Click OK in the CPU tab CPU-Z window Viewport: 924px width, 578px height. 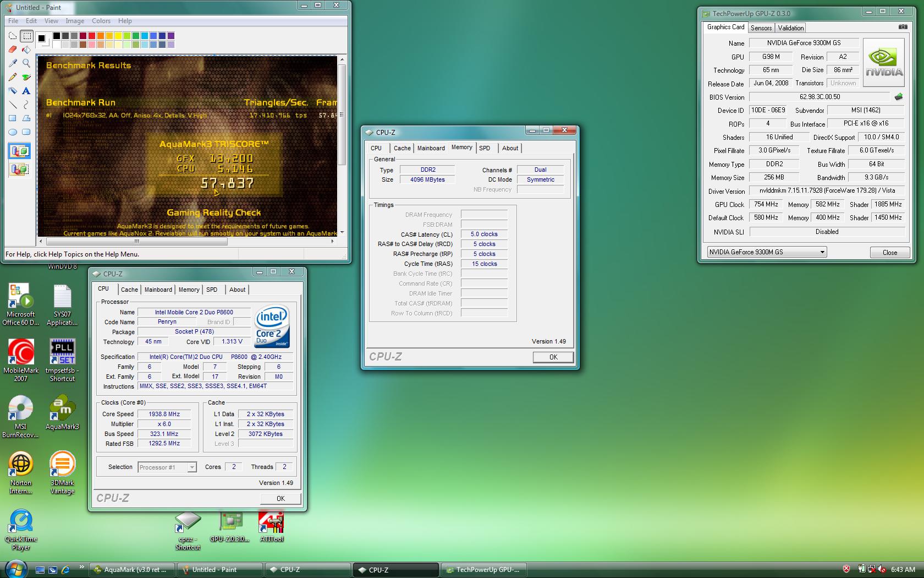[280, 498]
